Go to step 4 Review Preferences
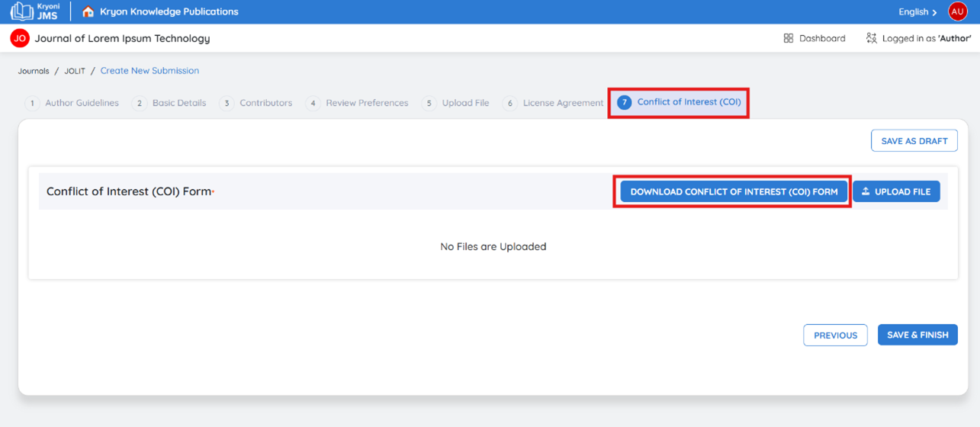This screenshot has width=980, height=427. tap(358, 103)
